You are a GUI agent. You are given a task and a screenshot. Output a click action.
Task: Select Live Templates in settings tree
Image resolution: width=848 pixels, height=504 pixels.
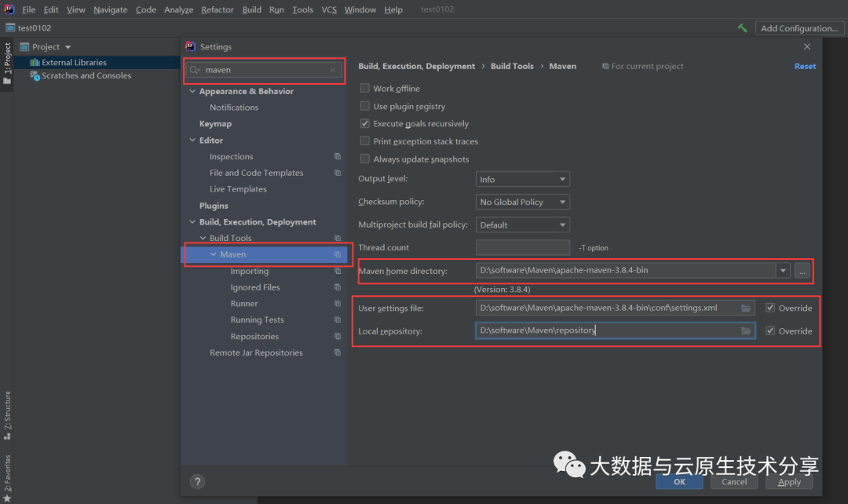(x=238, y=188)
